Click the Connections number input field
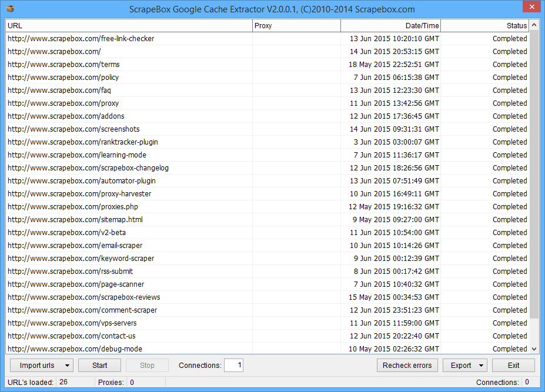 click(x=233, y=366)
